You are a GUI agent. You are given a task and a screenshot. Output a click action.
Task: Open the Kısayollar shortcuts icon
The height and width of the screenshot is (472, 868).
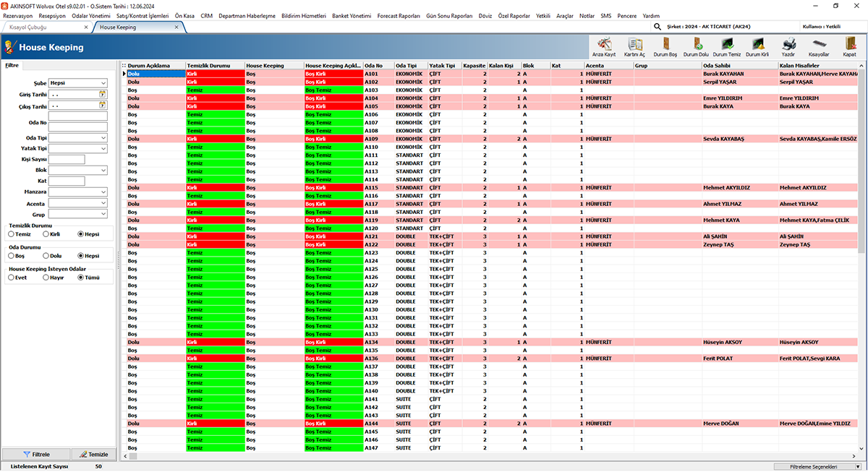coord(819,46)
